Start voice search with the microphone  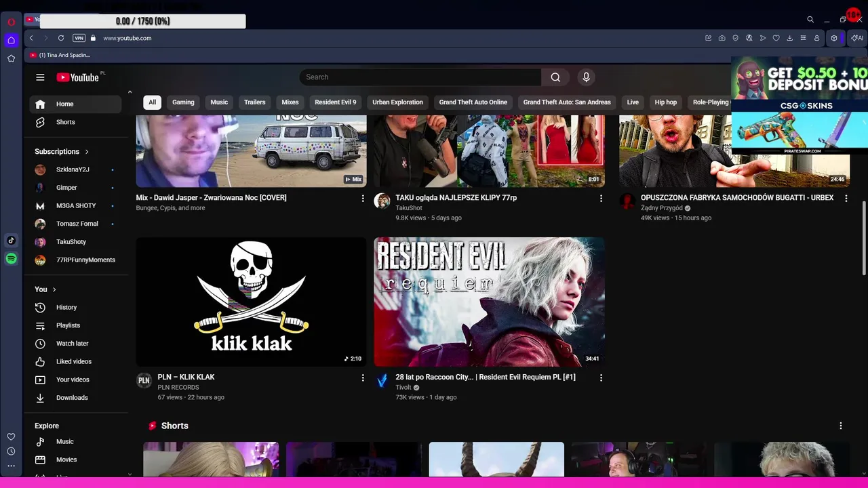[x=587, y=77]
